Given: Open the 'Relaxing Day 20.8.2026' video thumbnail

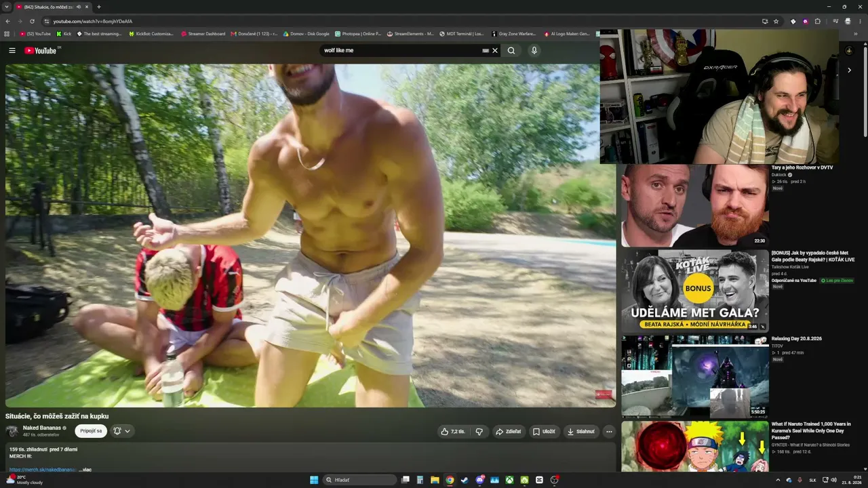Looking at the screenshot, I should [695, 377].
